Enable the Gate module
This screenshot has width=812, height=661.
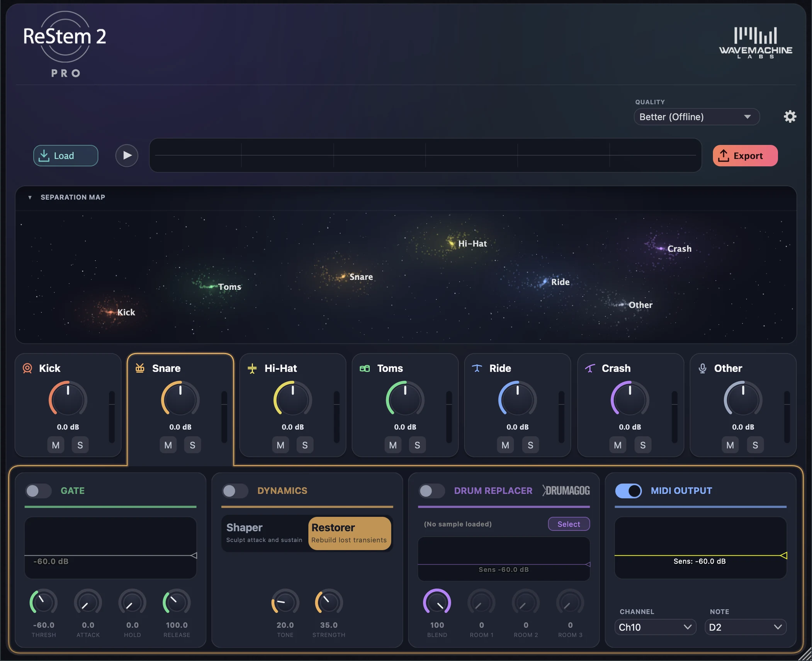coord(38,491)
